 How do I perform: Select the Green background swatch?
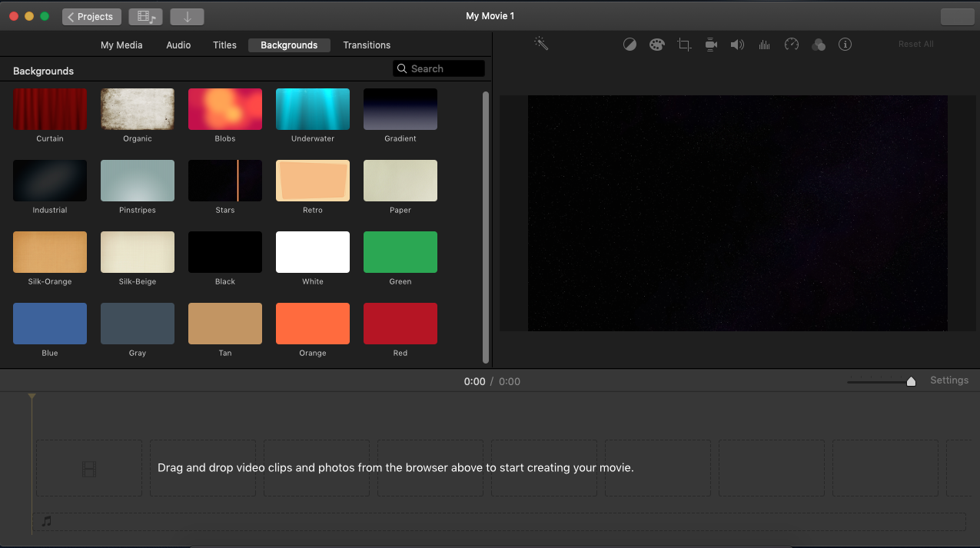(x=400, y=252)
